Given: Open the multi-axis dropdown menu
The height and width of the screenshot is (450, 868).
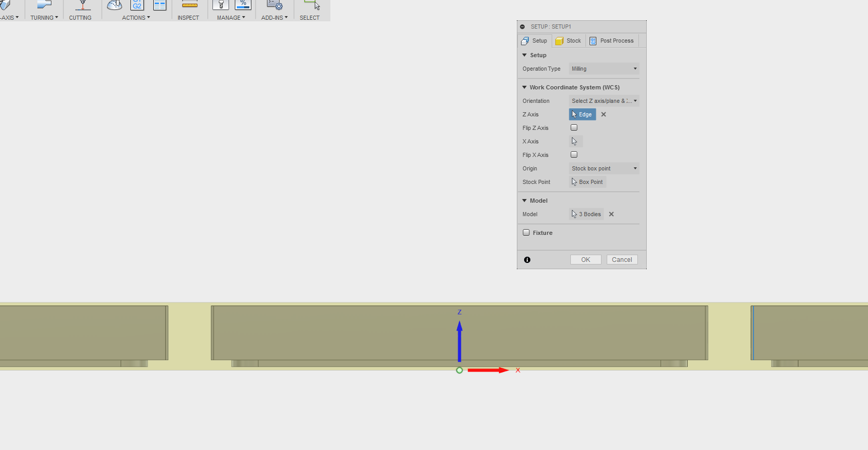Looking at the screenshot, I should point(9,18).
